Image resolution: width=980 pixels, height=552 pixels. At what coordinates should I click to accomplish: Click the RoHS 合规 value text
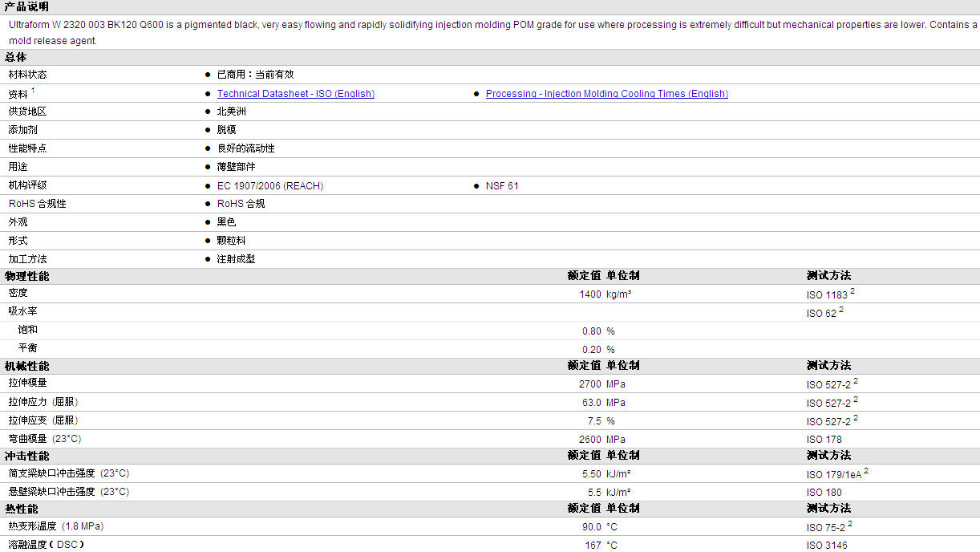[241, 204]
